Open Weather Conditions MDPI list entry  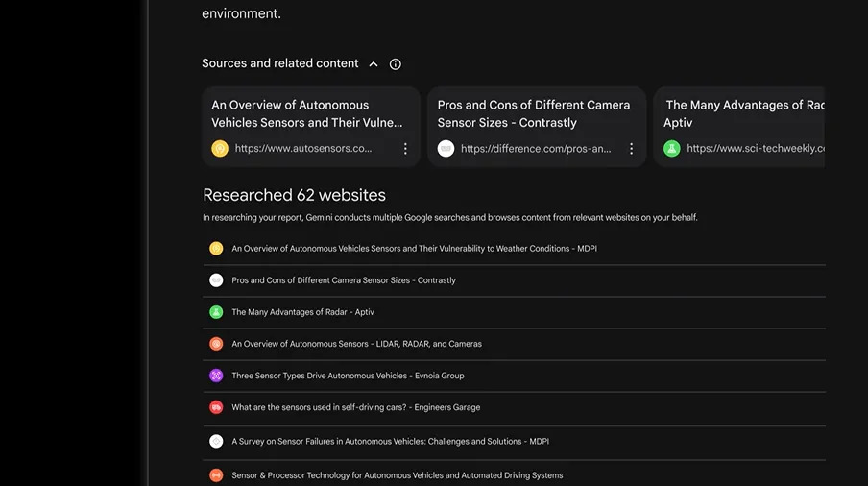click(414, 249)
